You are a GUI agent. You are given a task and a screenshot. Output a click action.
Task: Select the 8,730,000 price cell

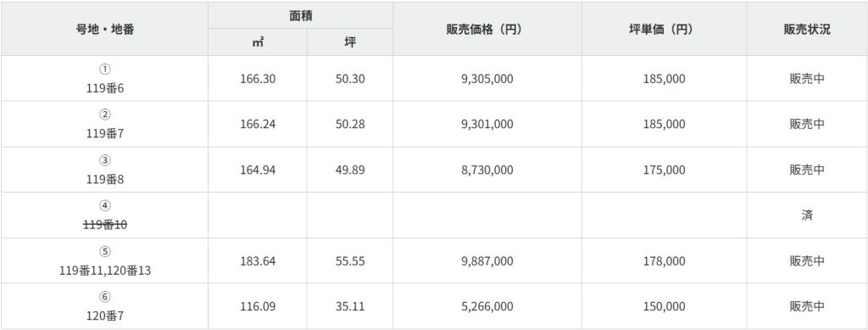tap(487, 170)
